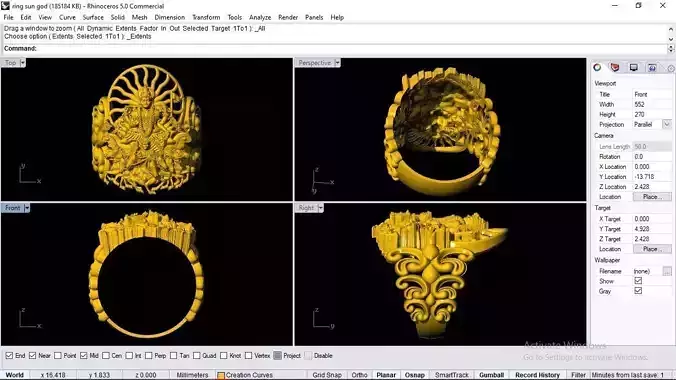Enable the Int object snap
Screen dimensions: 676x380
click(x=129, y=355)
